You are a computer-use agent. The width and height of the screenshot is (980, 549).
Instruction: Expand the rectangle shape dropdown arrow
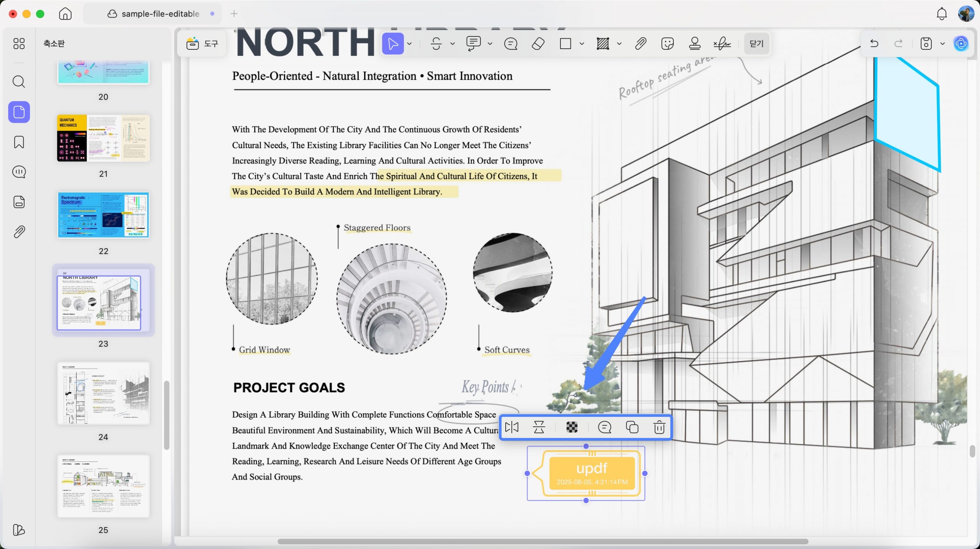coord(581,44)
